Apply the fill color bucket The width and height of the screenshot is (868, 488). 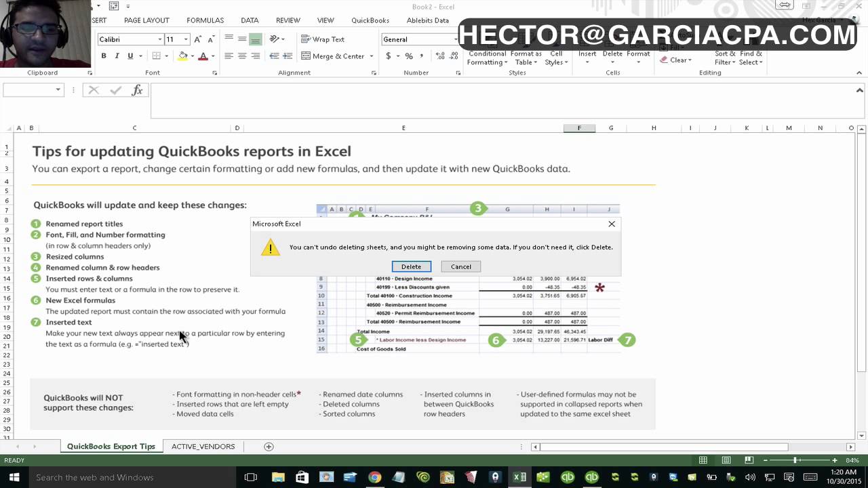tap(182, 56)
